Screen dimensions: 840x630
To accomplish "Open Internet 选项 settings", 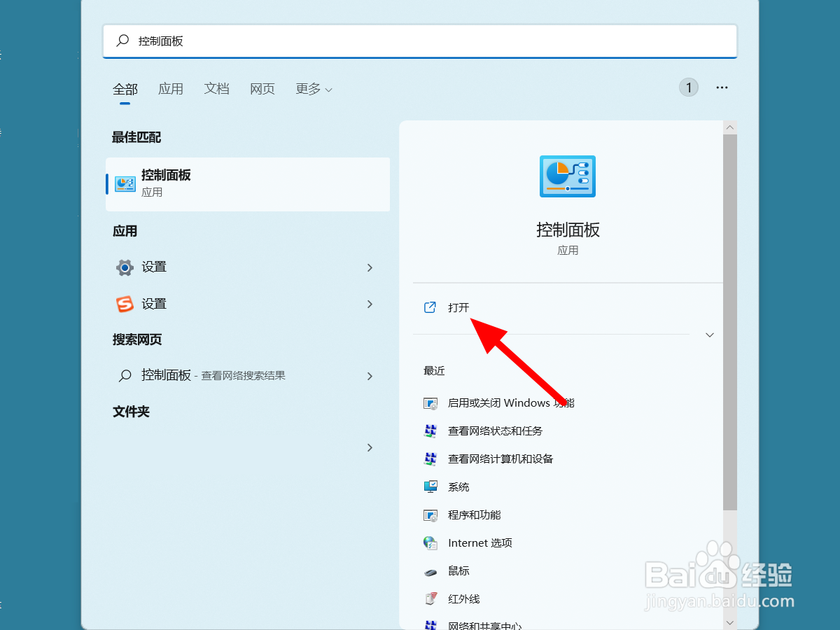I will [479, 542].
